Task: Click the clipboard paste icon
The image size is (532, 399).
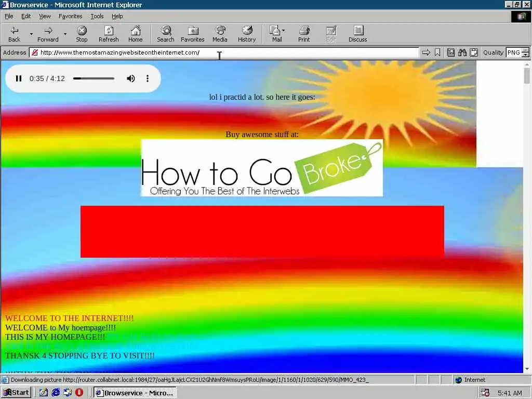Action: [x=474, y=52]
